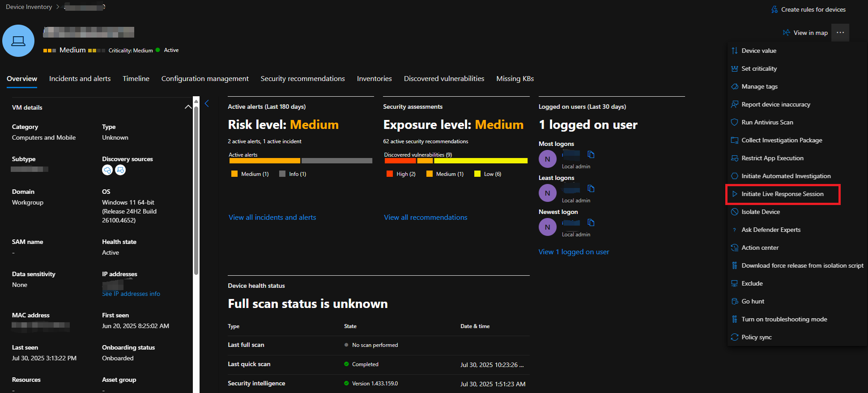
Task: Select Policy sync menu entry
Action: (796, 337)
